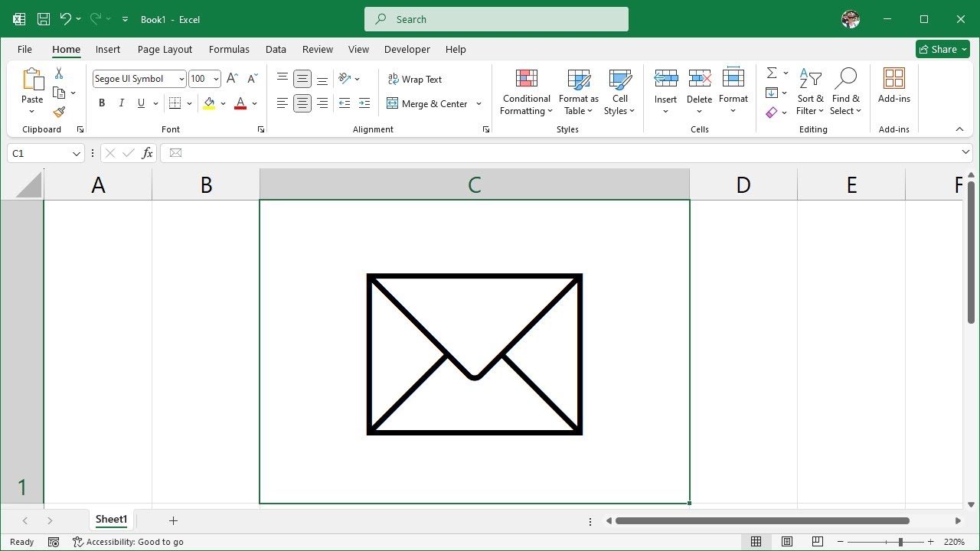Open the Insert ribbon tab
980x551 pixels.
[108, 49]
